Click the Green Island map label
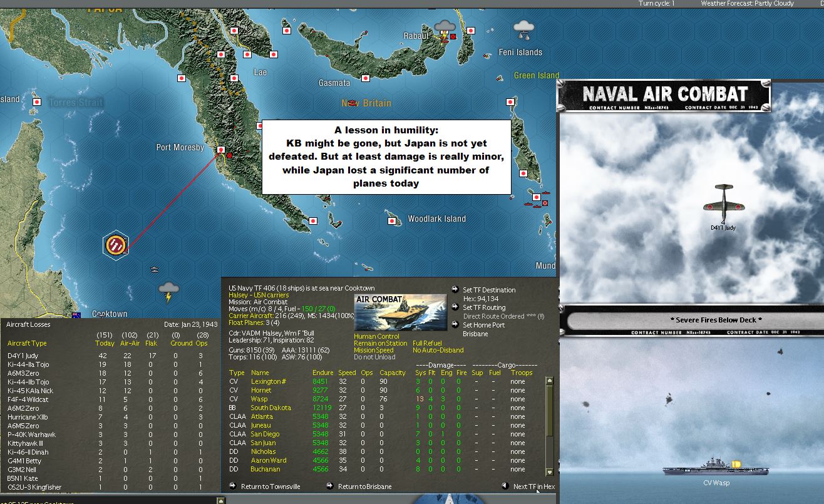 click(x=537, y=75)
